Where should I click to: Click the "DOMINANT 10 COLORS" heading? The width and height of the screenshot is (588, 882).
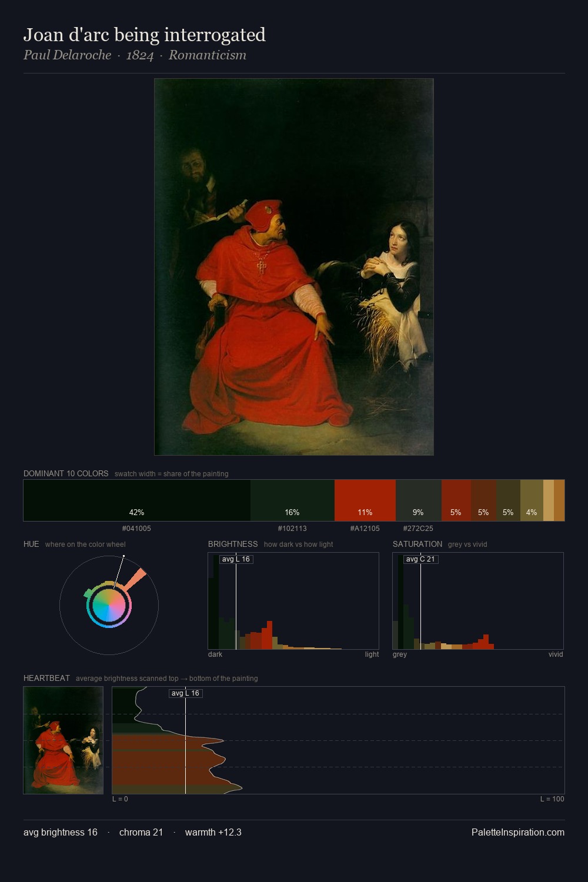pyautogui.click(x=66, y=473)
